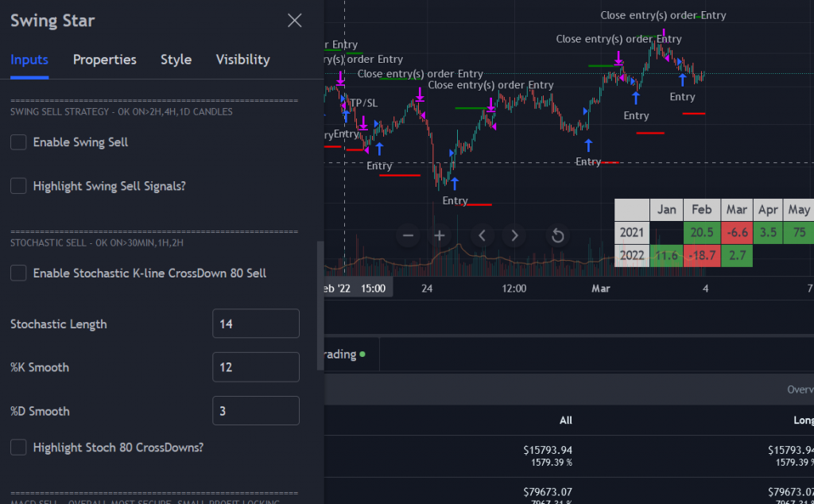The height and width of the screenshot is (504, 814).
Task: Select the Inputs tab
Action: click(29, 60)
